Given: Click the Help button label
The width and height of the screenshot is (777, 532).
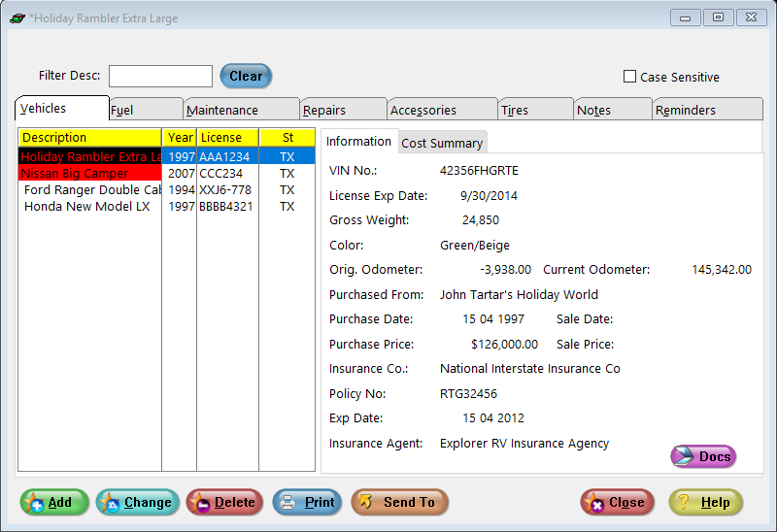Looking at the screenshot, I should (x=715, y=502).
